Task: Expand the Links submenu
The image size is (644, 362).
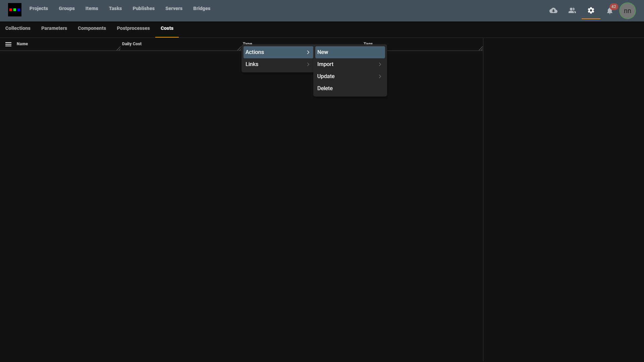Action: point(278,64)
